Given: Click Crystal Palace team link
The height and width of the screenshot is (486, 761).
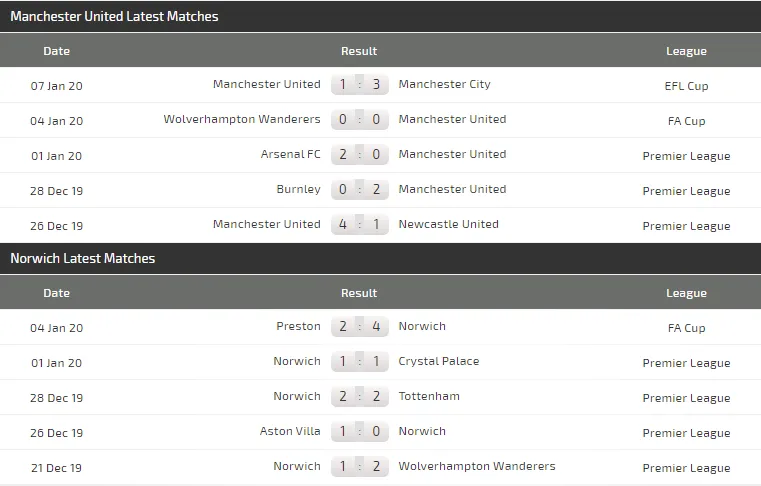Looking at the screenshot, I should pyautogui.click(x=438, y=361).
